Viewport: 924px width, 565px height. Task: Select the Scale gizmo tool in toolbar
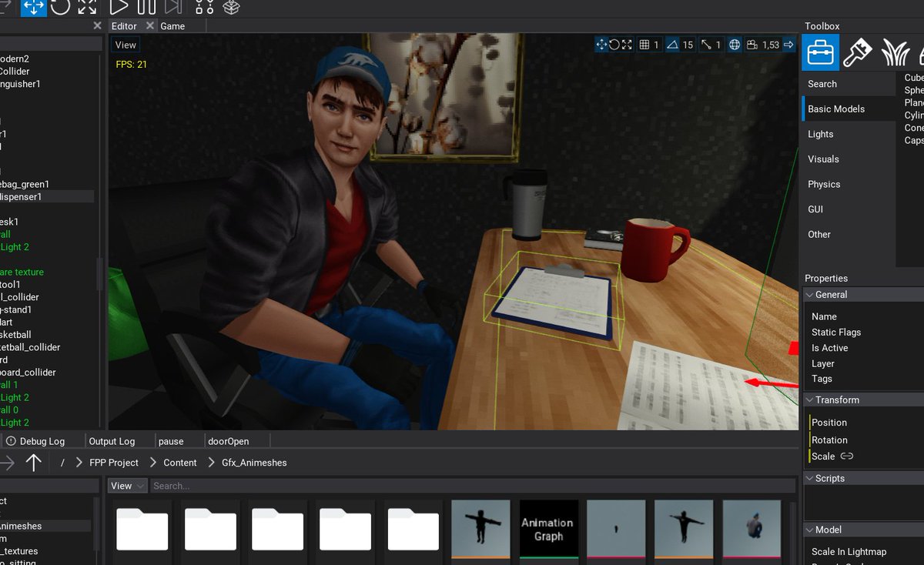coord(88,8)
